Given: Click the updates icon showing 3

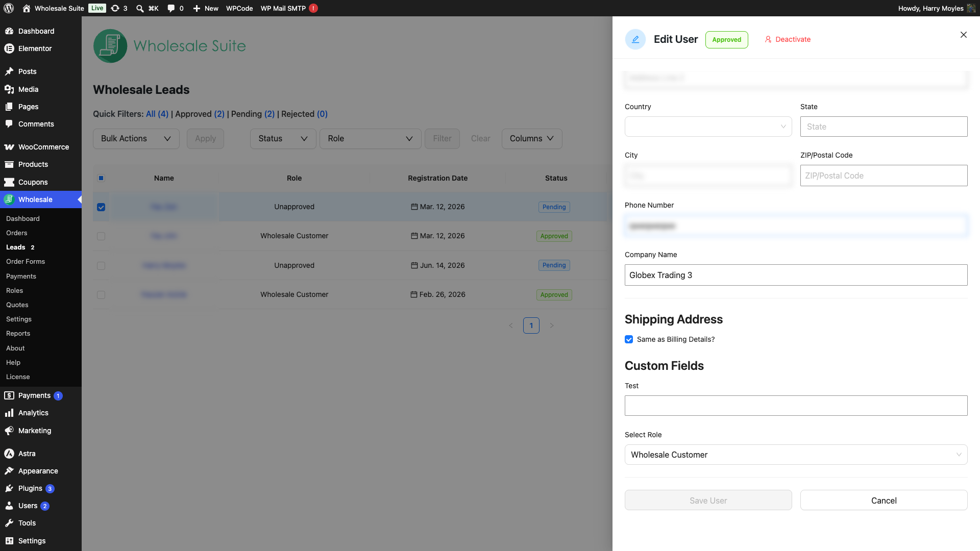Looking at the screenshot, I should (115, 8).
